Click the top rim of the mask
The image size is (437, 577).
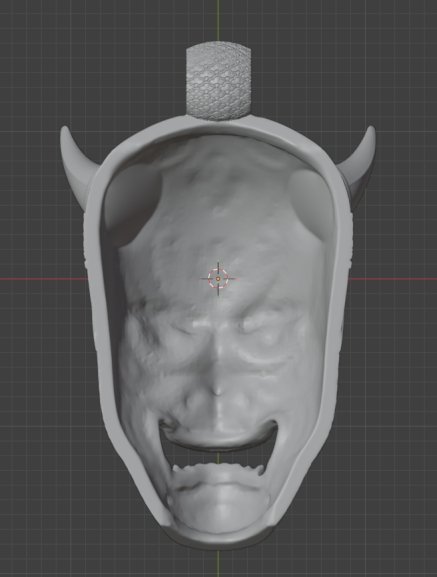(219, 123)
